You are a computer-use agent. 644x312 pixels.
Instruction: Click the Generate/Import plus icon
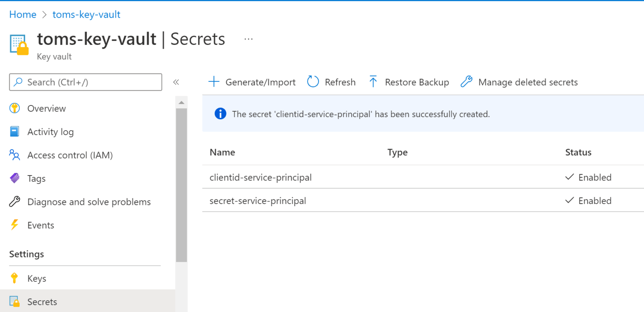click(x=214, y=82)
